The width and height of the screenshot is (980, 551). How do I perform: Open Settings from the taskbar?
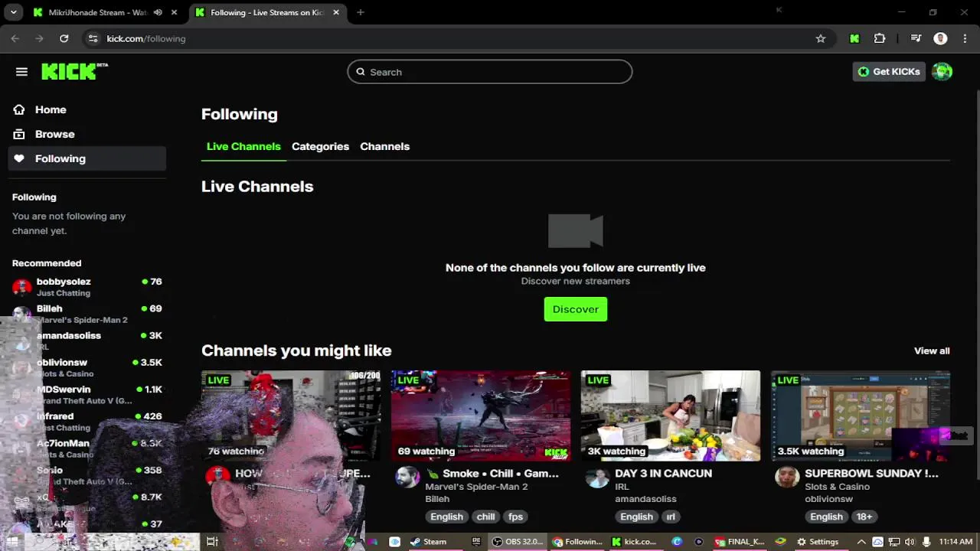pos(817,542)
